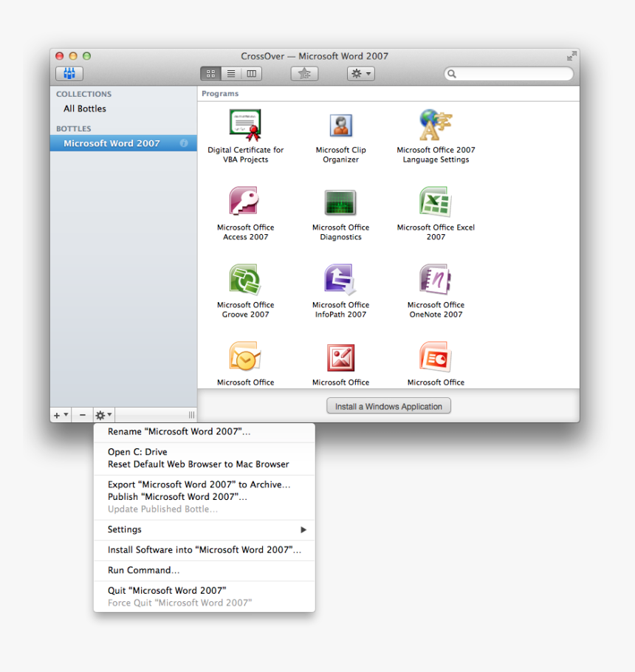Remove bottle with the minus button

click(82, 415)
